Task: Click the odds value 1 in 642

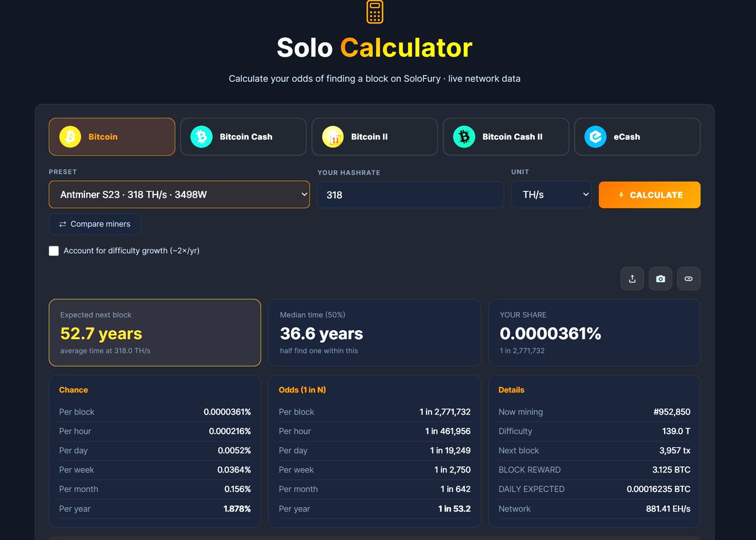Action: [x=455, y=489]
